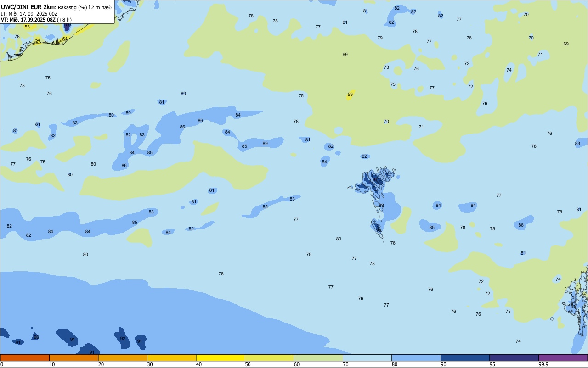Select the 40–50 bright yellow legend segment
The image size is (588, 368).
(x=220, y=357)
